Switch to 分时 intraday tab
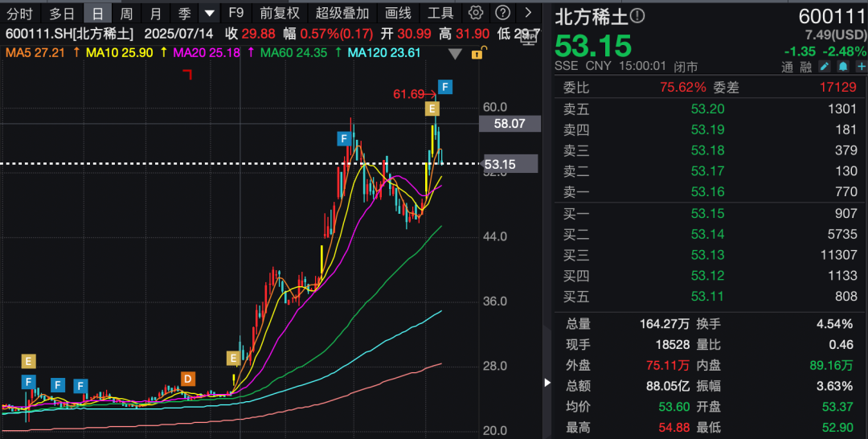This screenshot has width=868, height=439. pyautogui.click(x=20, y=14)
